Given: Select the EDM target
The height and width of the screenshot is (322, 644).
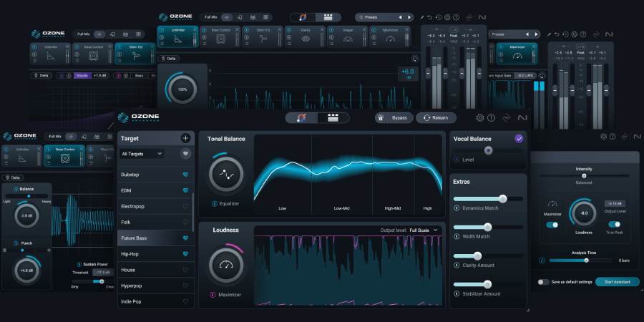Looking at the screenshot, I should pos(155,191).
